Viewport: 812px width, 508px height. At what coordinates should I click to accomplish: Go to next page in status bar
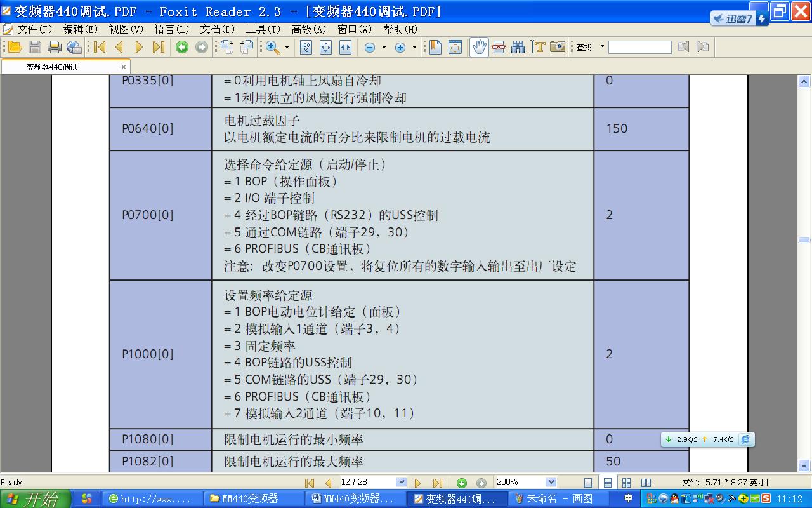[417, 483]
